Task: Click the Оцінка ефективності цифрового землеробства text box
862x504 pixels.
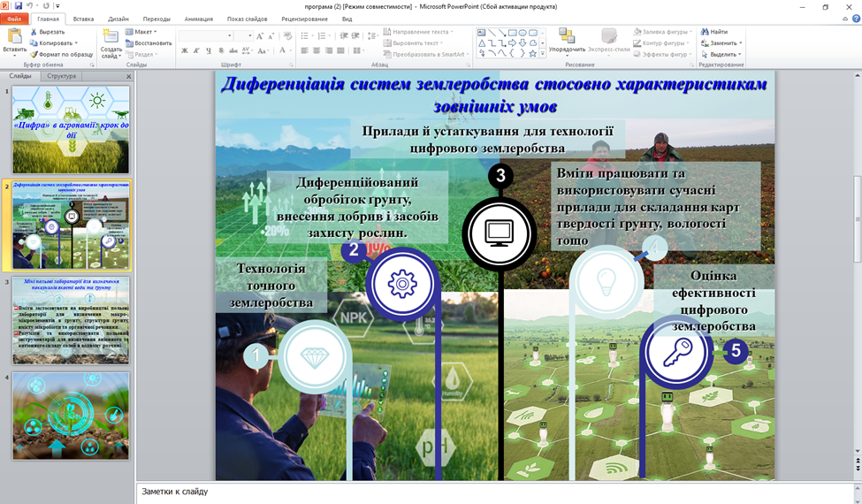Action: click(713, 301)
